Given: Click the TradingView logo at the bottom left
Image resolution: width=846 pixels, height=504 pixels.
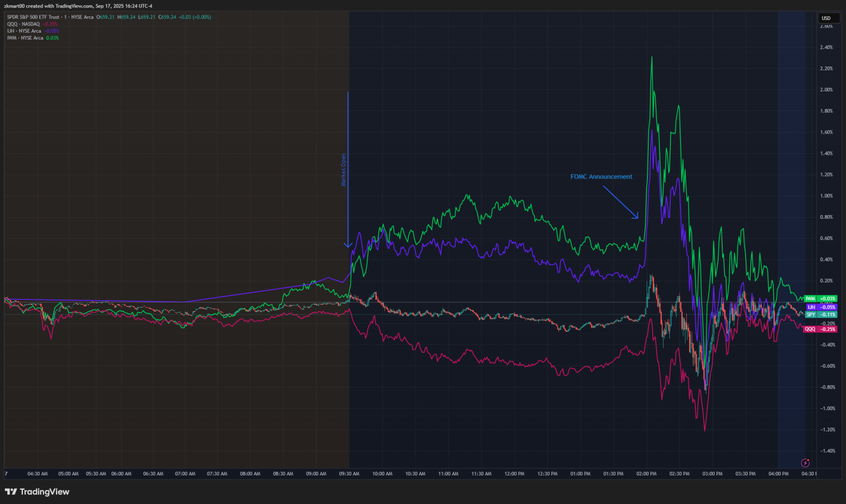Looking at the screenshot, I should point(37,492).
